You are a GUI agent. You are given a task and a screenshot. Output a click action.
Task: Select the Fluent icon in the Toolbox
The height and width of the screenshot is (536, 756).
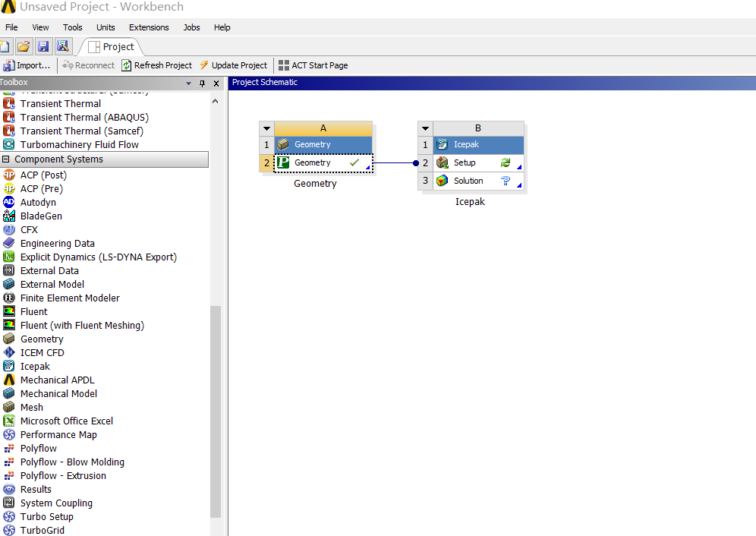point(9,312)
